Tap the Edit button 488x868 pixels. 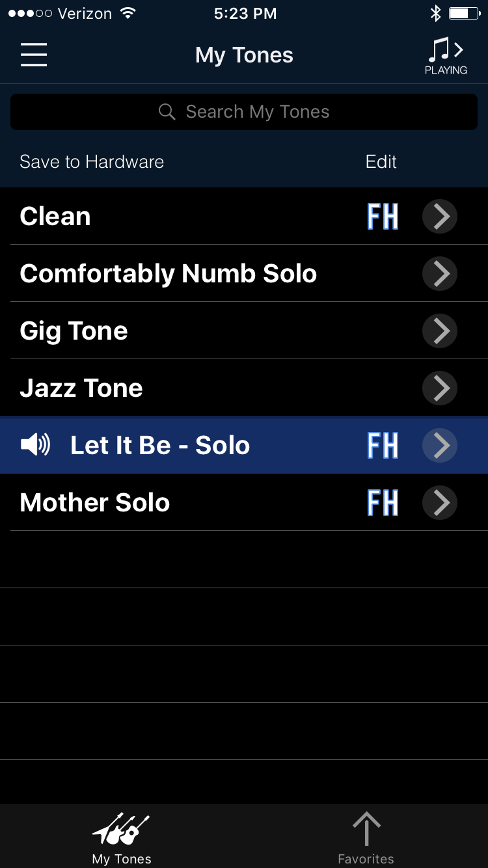pos(381,162)
